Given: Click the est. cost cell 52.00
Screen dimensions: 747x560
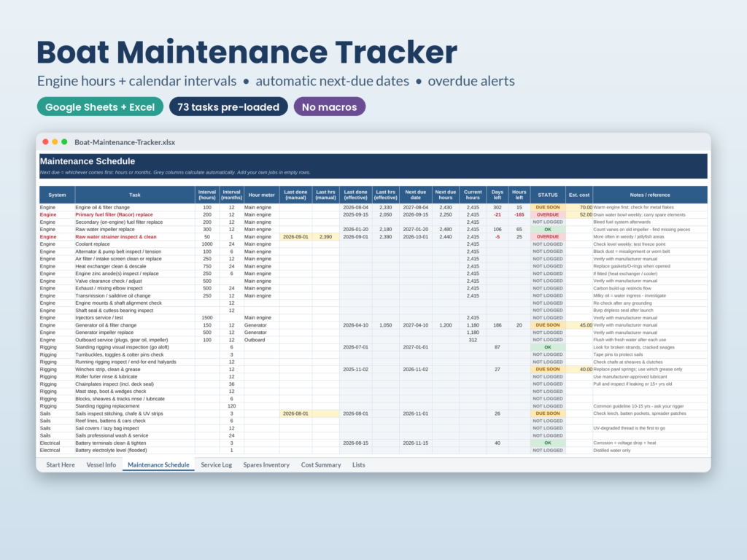Looking at the screenshot, I should pyautogui.click(x=578, y=215).
